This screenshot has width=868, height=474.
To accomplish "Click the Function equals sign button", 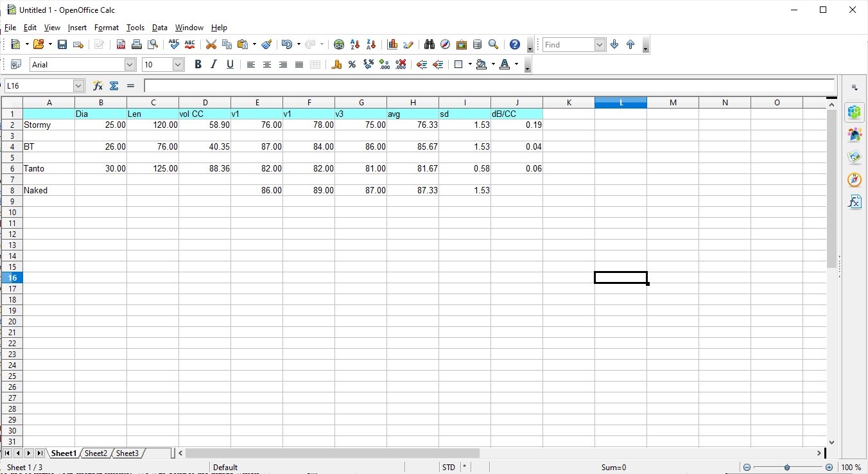I will (130, 85).
